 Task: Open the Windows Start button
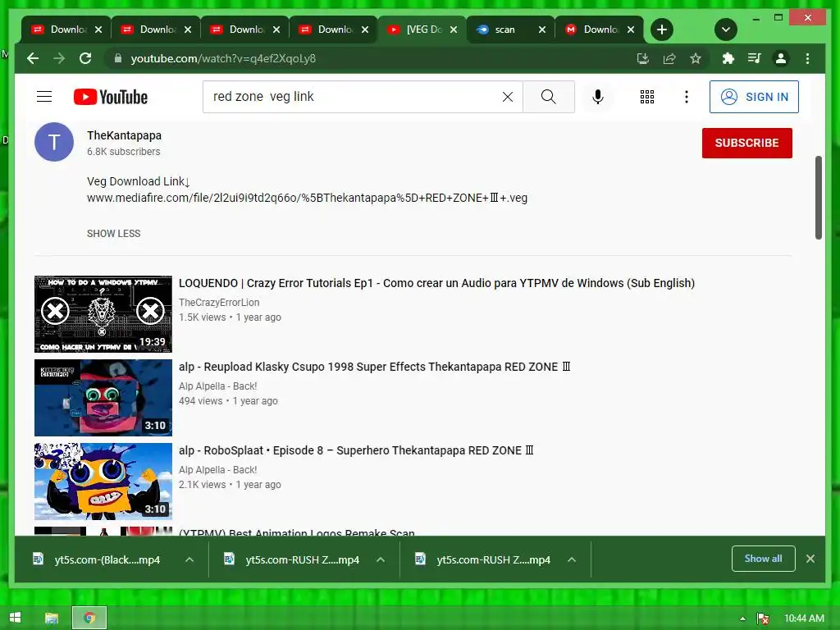tap(15, 618)
